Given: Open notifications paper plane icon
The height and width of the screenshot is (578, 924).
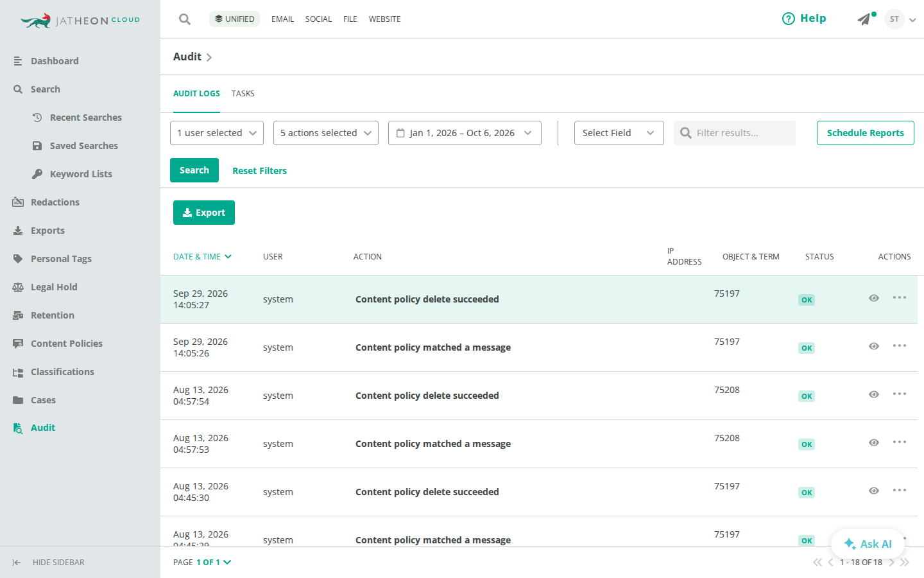Looking at the screenshot, I should [x=865, y=19].
